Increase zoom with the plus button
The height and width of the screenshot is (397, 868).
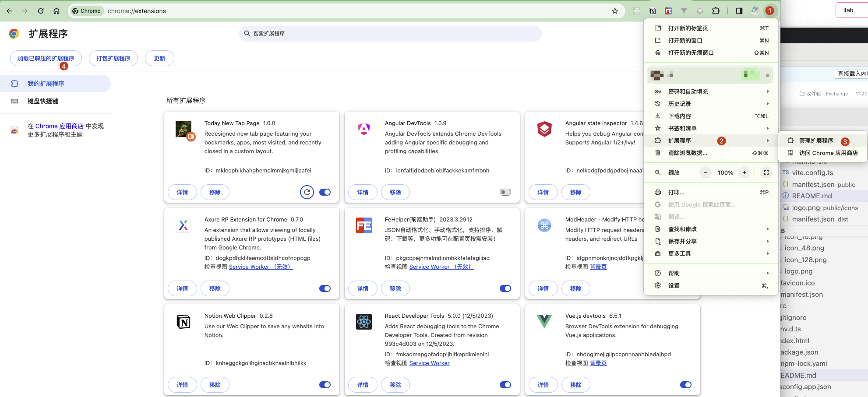pyautogui.click(x=745, y=172)
